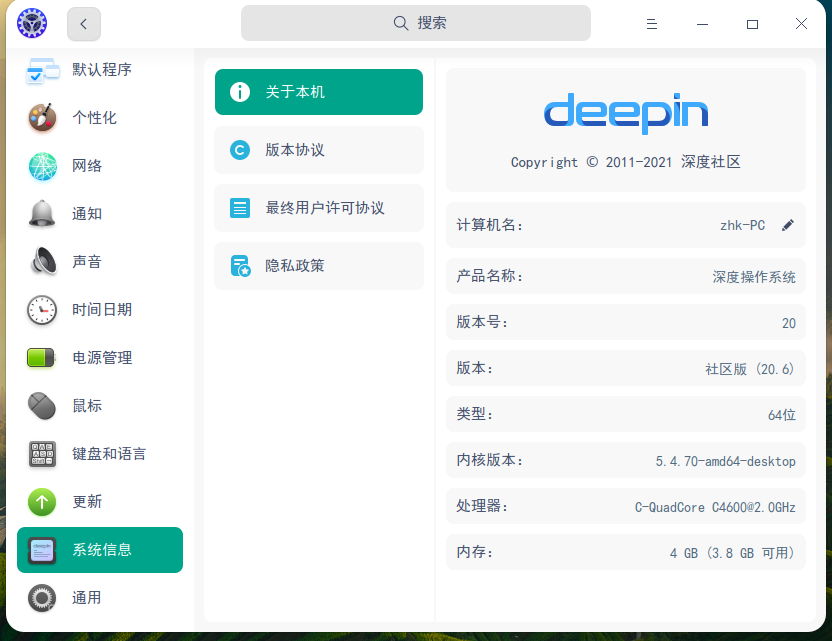The width and height of the screenshot is (832, 641).
Task: Click the back arrow button
Action: pyautogui.click(x=84, y=23)
